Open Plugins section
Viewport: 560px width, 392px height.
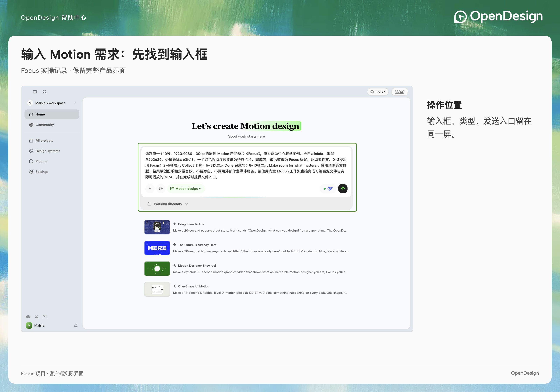(52, 161)
